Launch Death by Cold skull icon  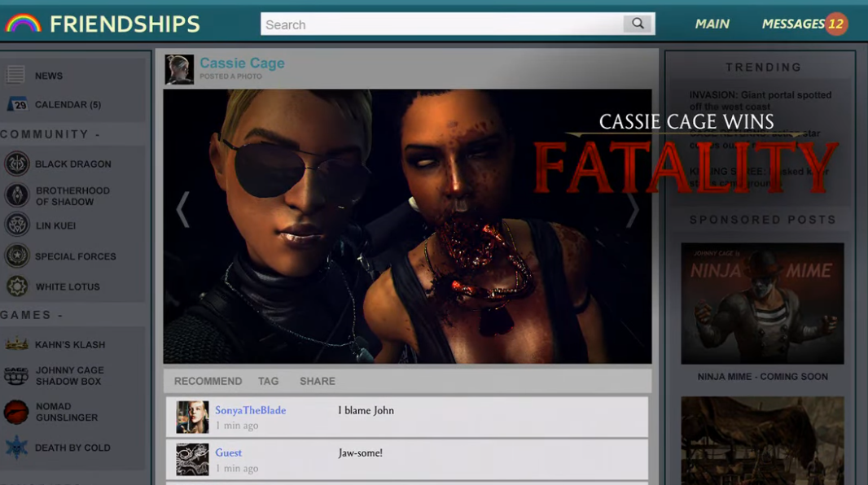point(16,448)
